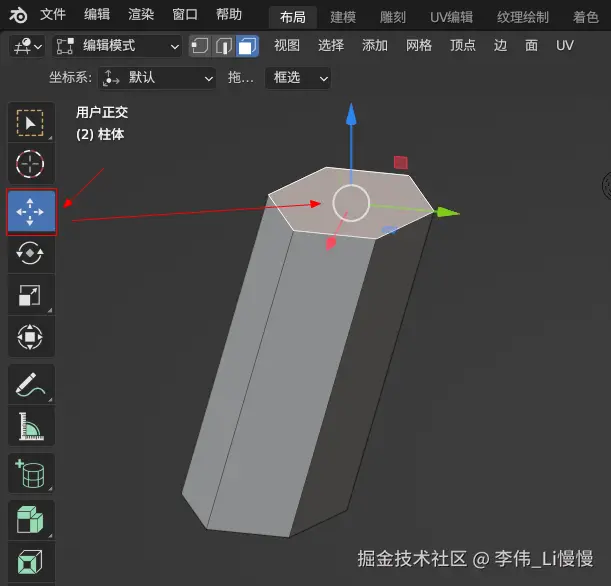The height and width of the screenshot is (586, 611).
Task: Switch to the 纹理绘制 workspace tab
Action: pyautogui.click(x=523, y=17)
